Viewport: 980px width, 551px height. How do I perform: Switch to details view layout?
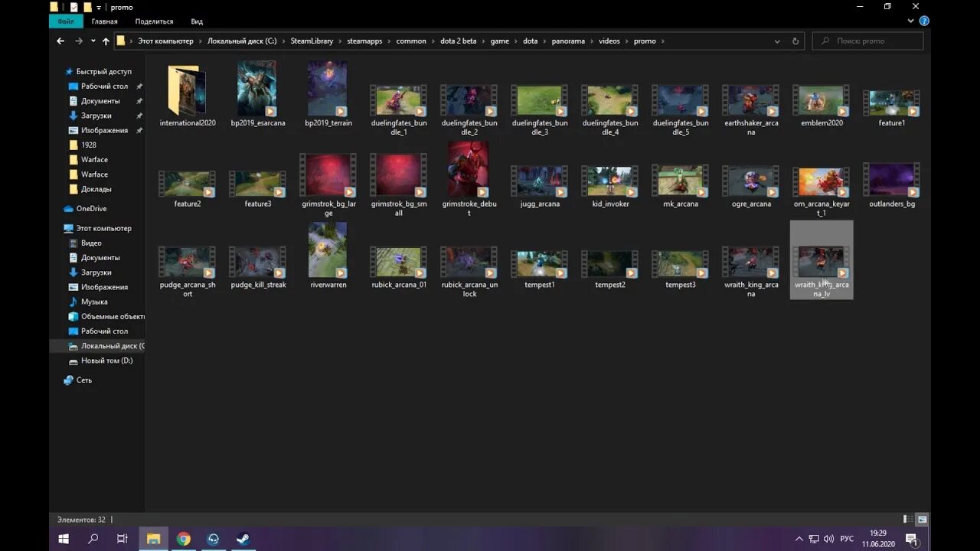[907, 520]
